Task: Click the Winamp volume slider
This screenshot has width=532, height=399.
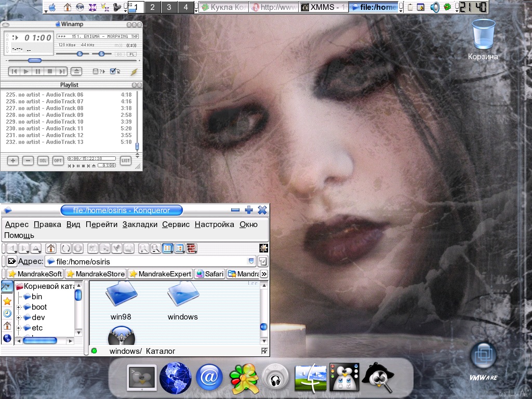Action: pos(79,54)
